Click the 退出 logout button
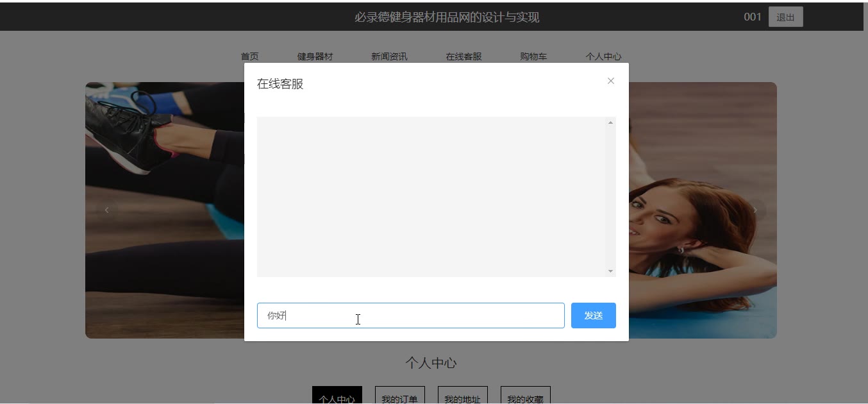Screen dimensions: 868x404 785,17
